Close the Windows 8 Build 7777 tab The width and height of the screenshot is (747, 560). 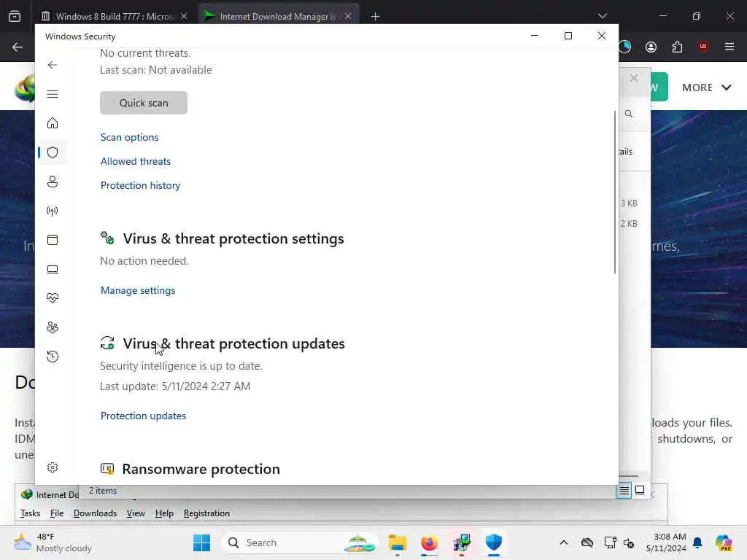tap(184, 16)
